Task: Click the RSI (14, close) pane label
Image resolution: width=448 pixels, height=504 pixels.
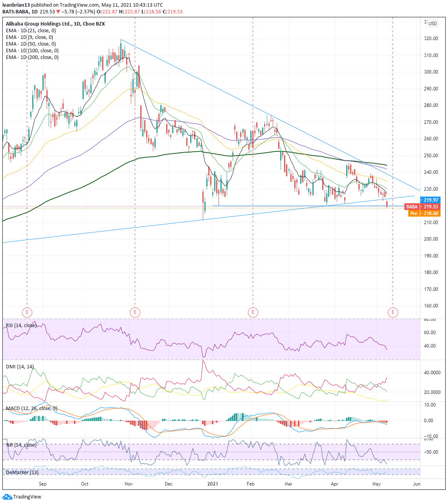Action: tap(21, 326)
